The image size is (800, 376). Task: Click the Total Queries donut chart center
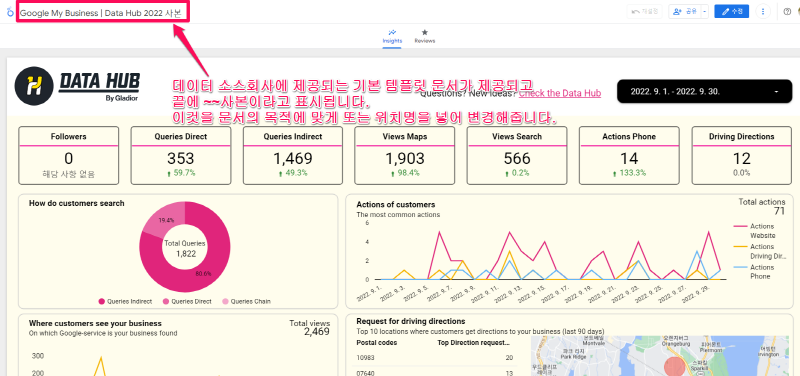pos(185,248)
